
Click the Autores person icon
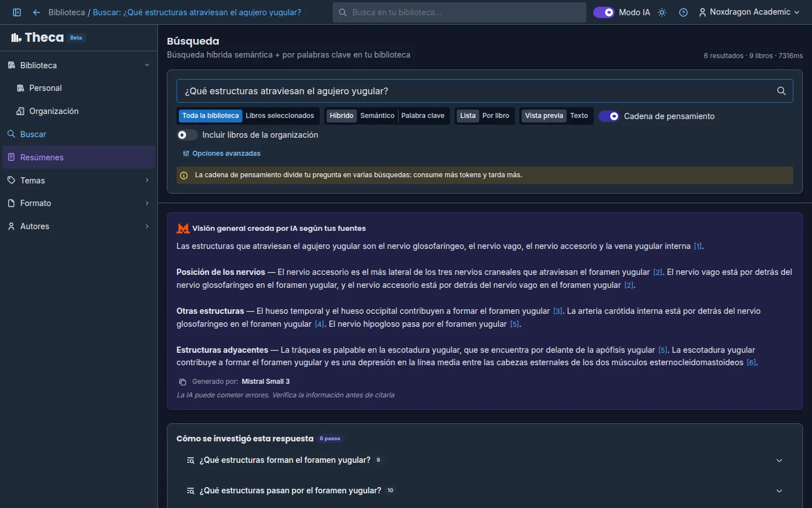[11, 226]
